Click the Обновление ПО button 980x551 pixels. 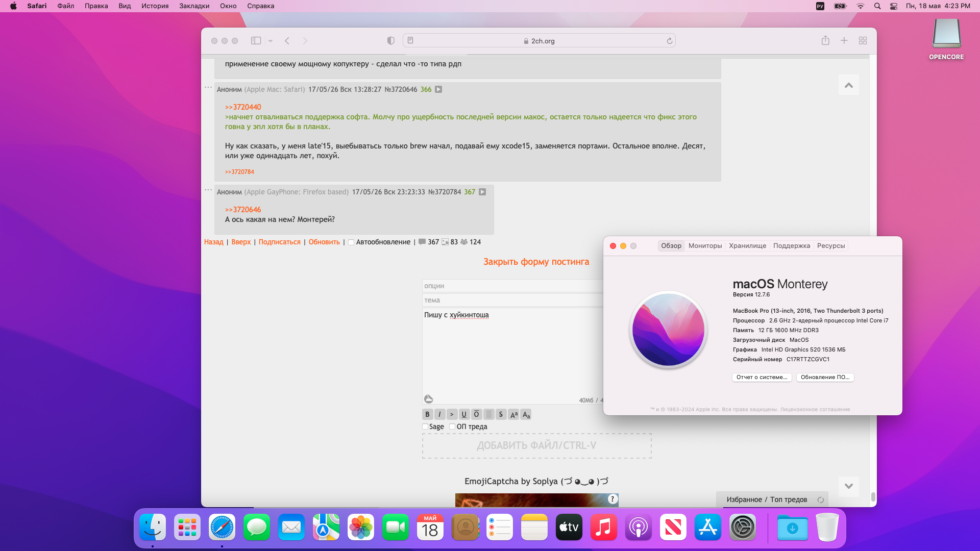825,378
